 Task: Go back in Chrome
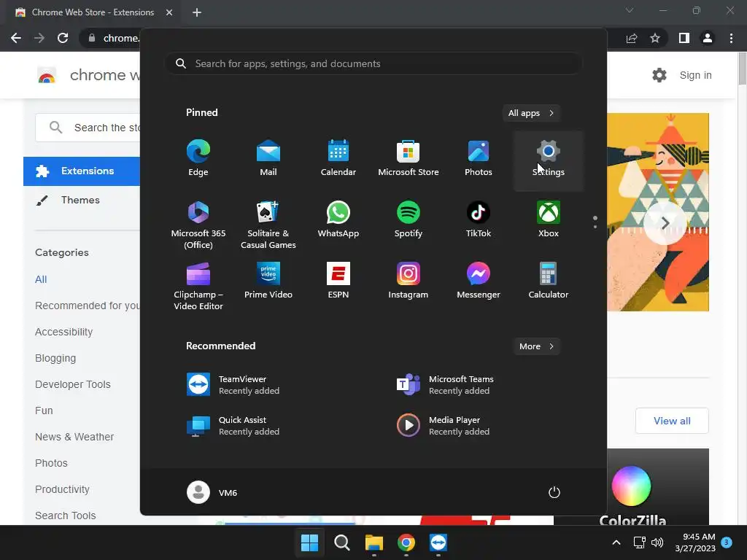16,38
